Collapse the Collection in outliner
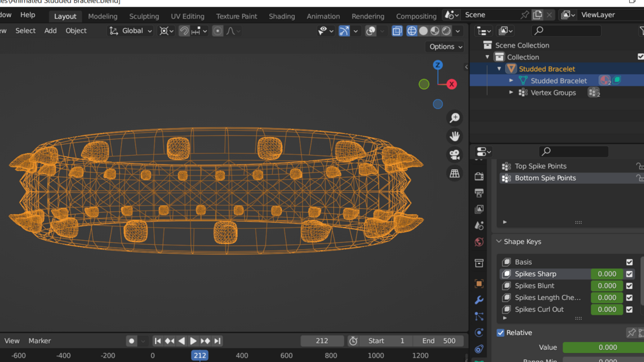644x362 pixels. coord(487,57)
